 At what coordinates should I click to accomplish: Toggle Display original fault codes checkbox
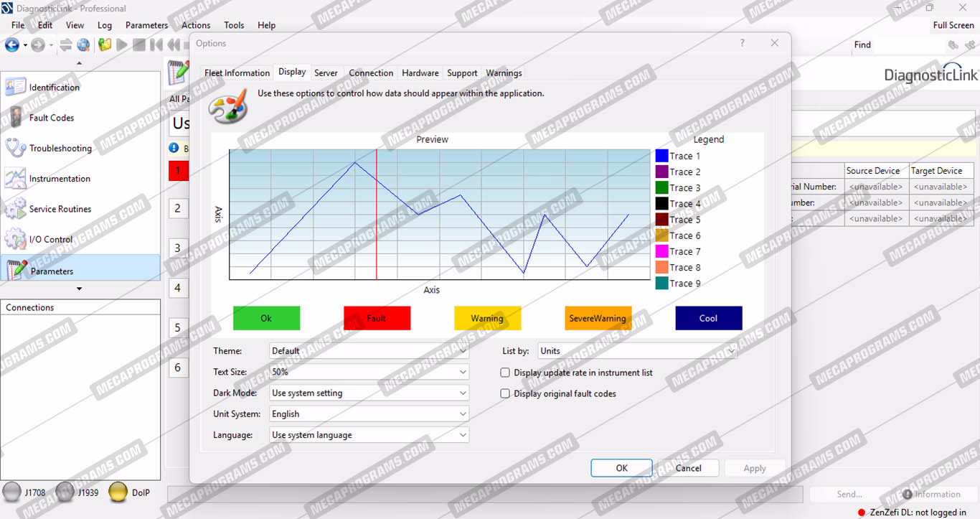coord(505,393)
